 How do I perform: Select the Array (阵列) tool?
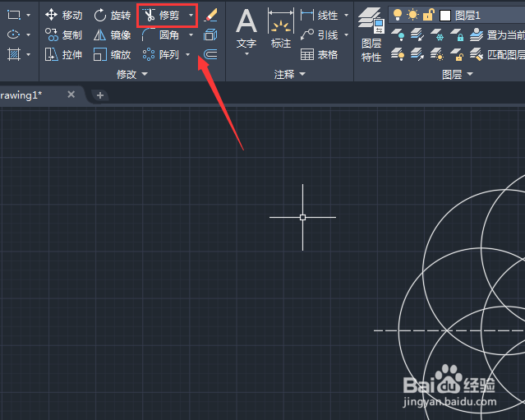point(162,54)
